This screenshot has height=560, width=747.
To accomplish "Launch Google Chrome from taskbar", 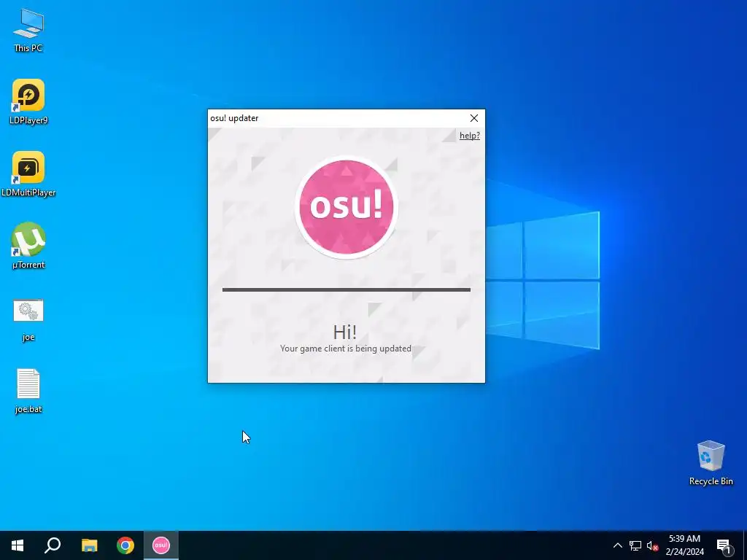I will pyautogui.click(x=125, y=545).
